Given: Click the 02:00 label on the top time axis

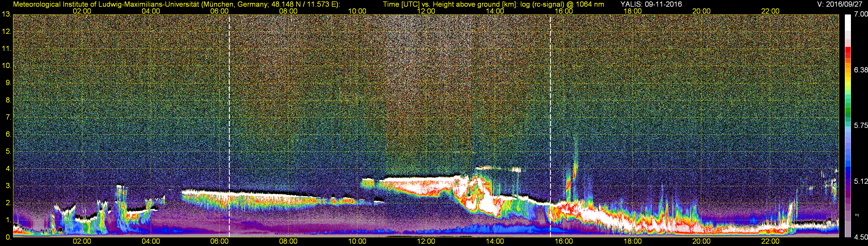Looking at the screenshot, I should tap(82, 11).
